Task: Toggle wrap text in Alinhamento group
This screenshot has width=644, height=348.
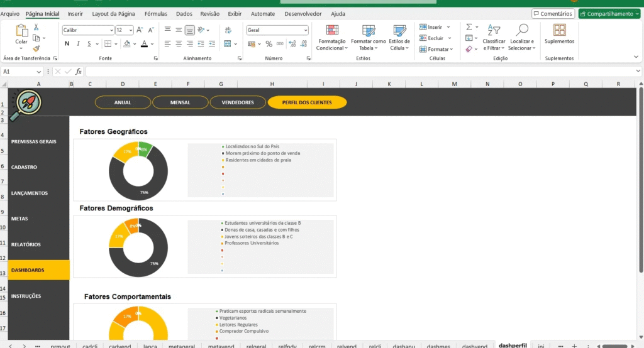Action: pos(201,30)
